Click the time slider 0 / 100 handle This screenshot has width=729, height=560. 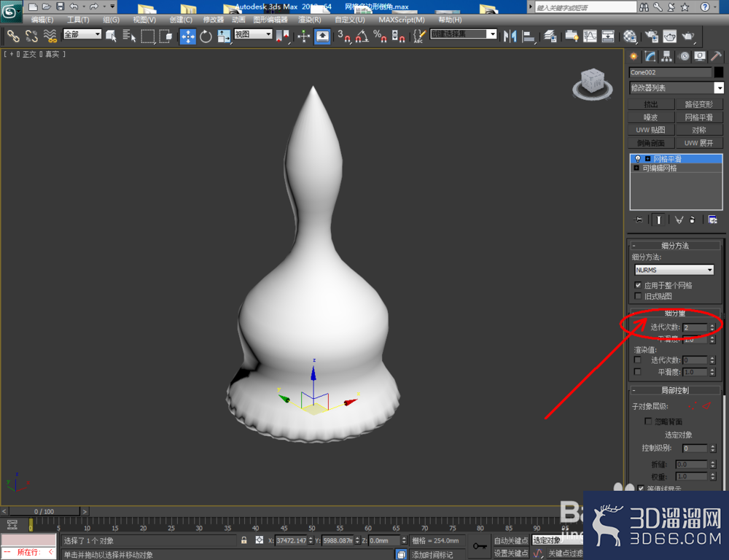pos(44,512)
